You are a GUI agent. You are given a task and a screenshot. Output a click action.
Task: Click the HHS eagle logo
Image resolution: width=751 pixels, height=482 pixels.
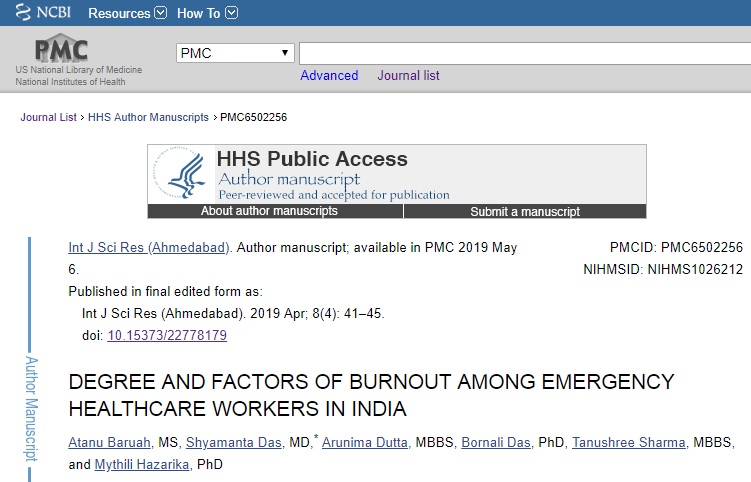point(185,174)
